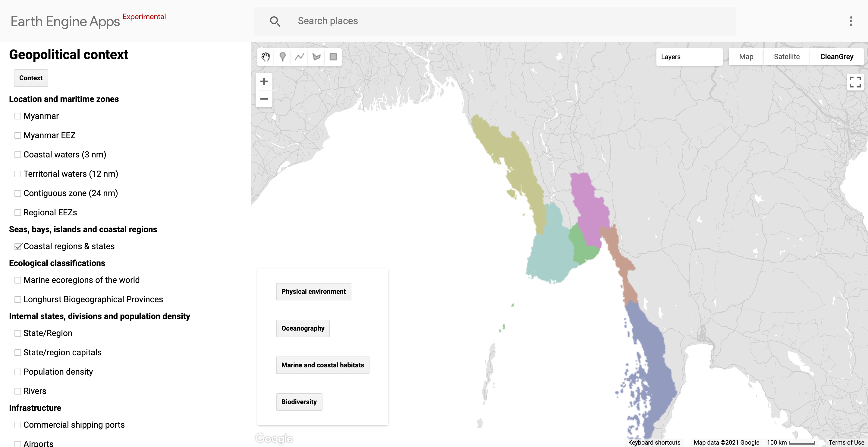The height and width of the screenshot is (447, 868).
Task: Zoom in the map with plus
Action: click(x=264, y=81)
